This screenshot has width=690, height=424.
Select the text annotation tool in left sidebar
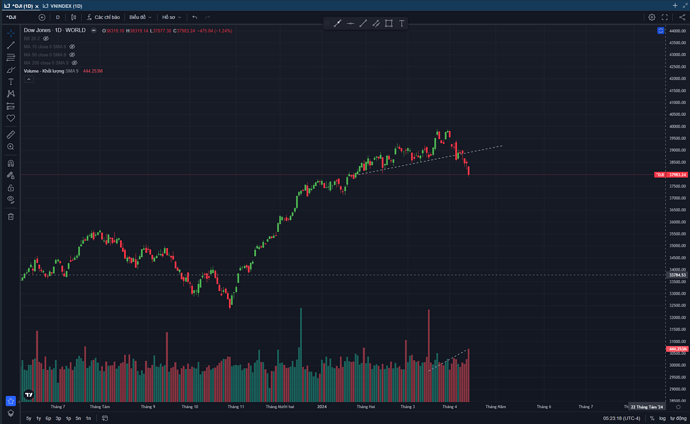(11, 81)
